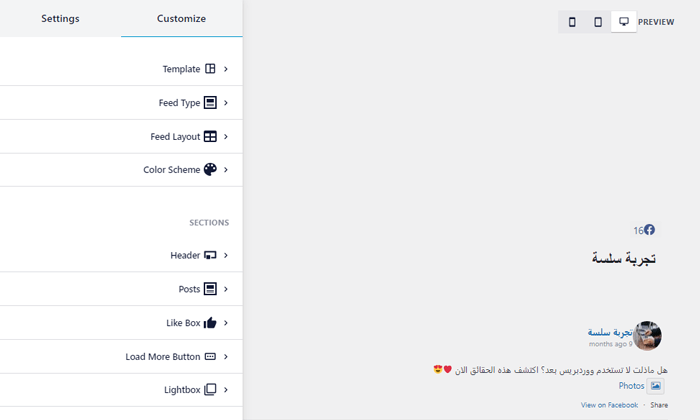
Task: Click the Template layout icon
Action: [x=210, y=69]
